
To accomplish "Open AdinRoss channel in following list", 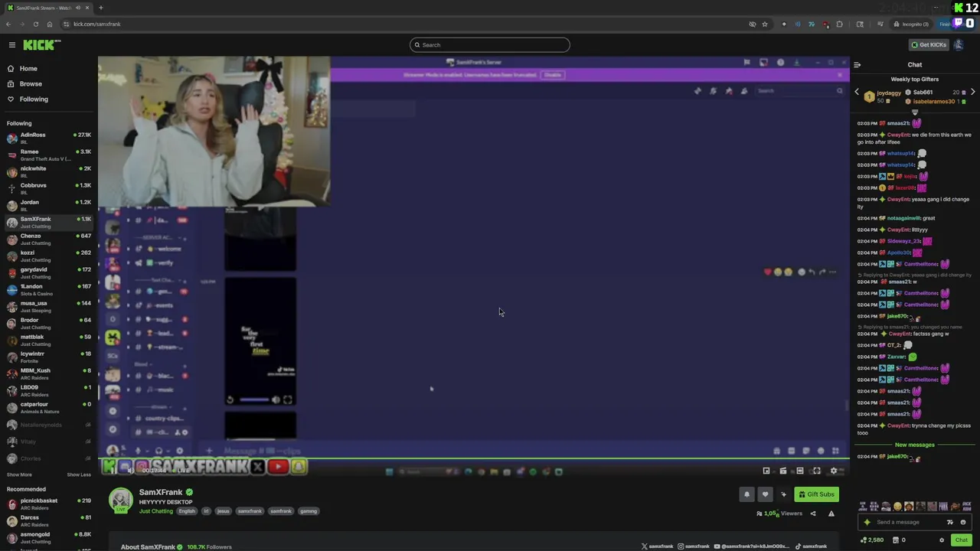I will click(x=47, y=138).
